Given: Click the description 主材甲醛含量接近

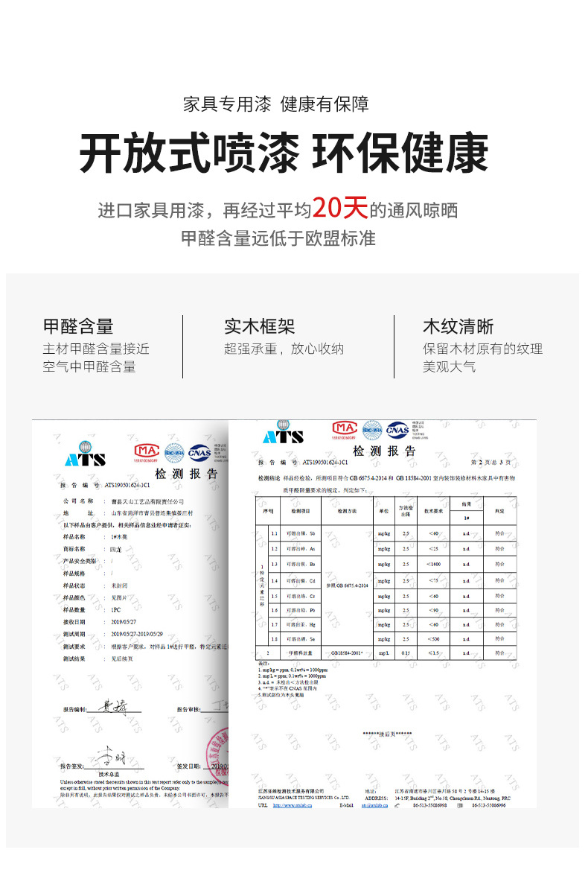Looking at the screenshot, I should 96,349.
